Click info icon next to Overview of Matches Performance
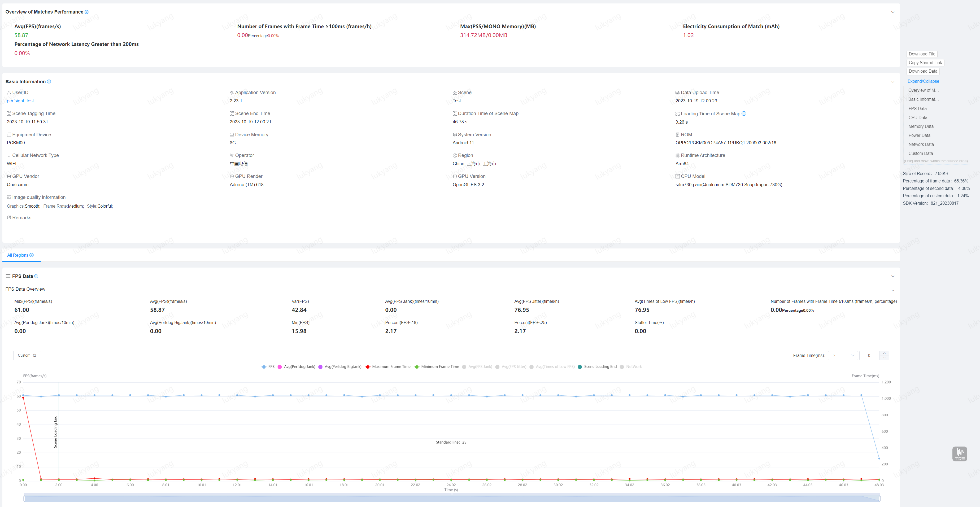The height and width of the screenshot is (507, 980). pos(86,12)
